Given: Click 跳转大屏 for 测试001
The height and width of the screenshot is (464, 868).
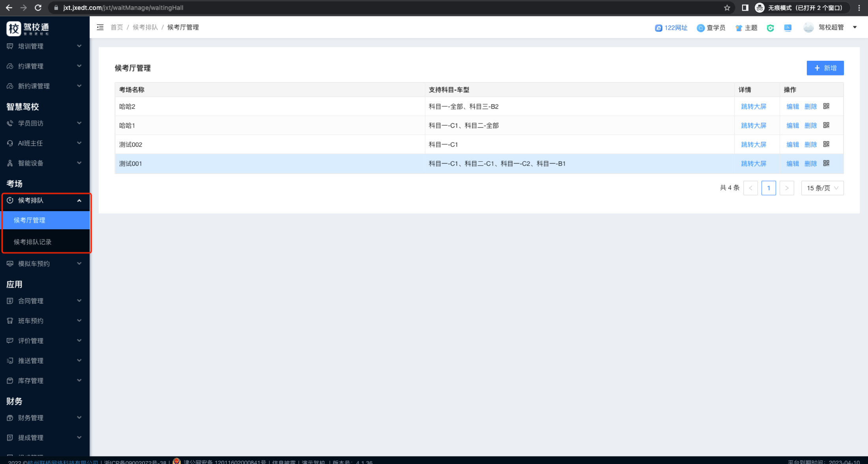Looking at the screenshot, I should [x=754, y=163].
